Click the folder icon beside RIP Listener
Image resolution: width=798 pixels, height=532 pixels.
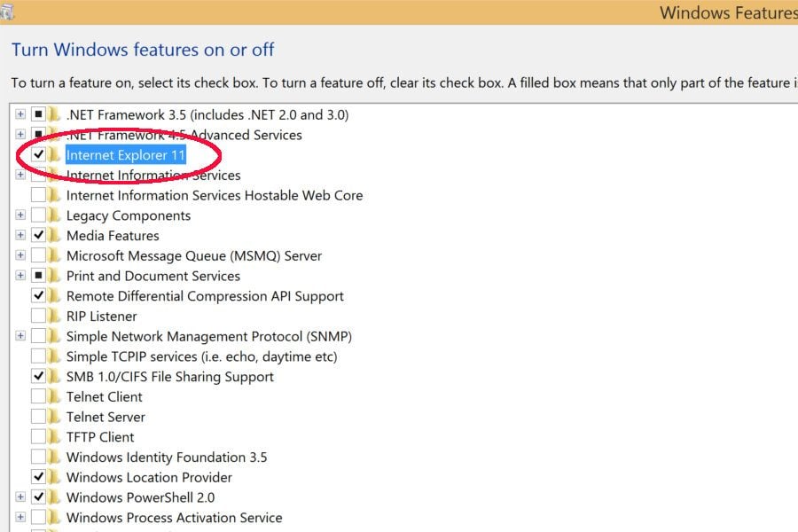click(x=54, y=317)
